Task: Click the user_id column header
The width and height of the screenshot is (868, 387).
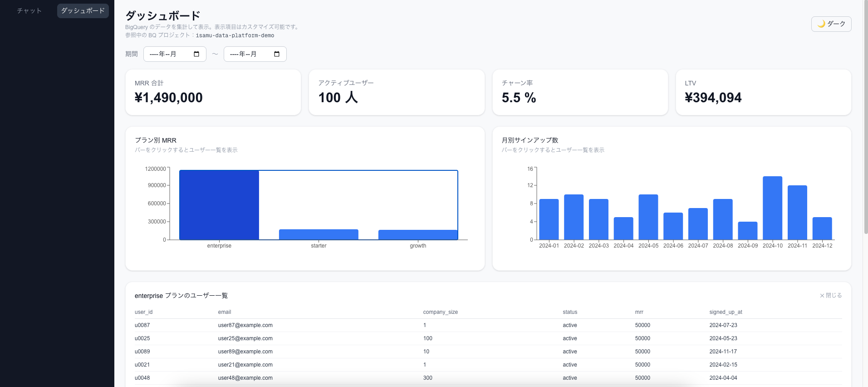Action: [x=143, y=312]
